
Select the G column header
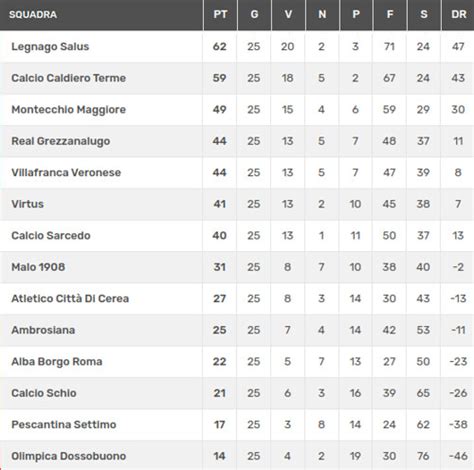[x=254, y=14]
